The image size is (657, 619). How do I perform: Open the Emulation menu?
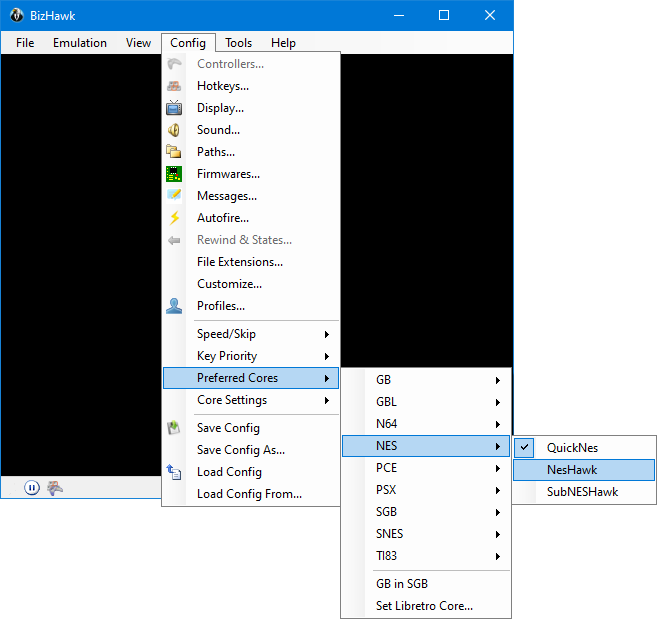[80, 43]
